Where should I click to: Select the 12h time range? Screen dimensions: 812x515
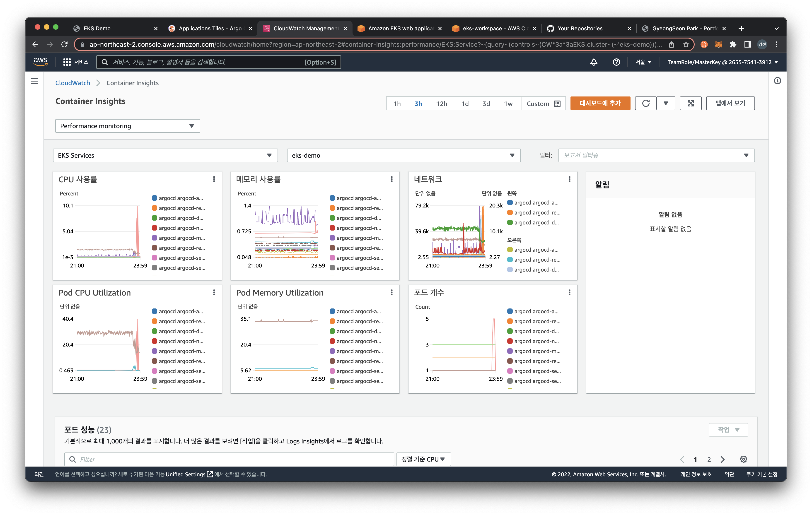[441, 104]
